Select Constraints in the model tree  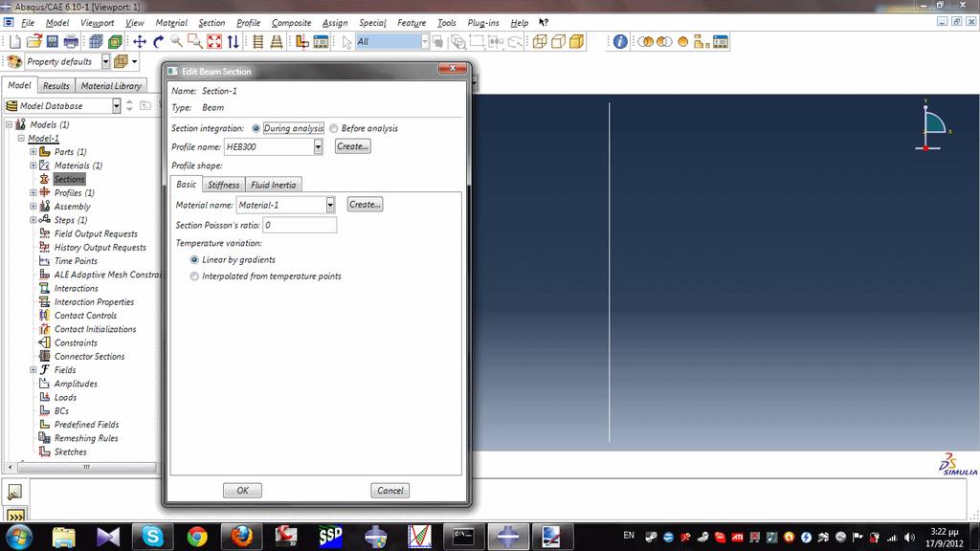click(76, 343)
